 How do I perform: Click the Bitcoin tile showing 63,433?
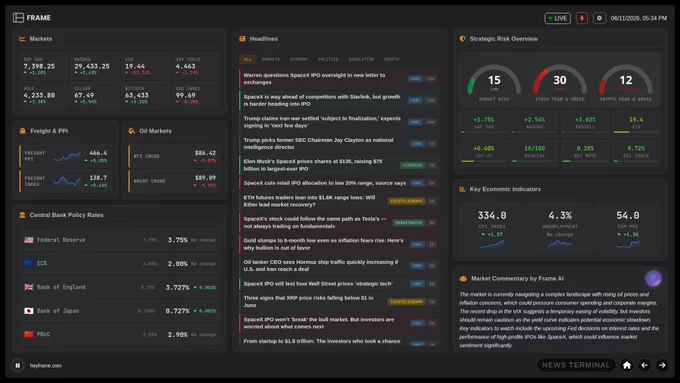(x=145, y=95)
